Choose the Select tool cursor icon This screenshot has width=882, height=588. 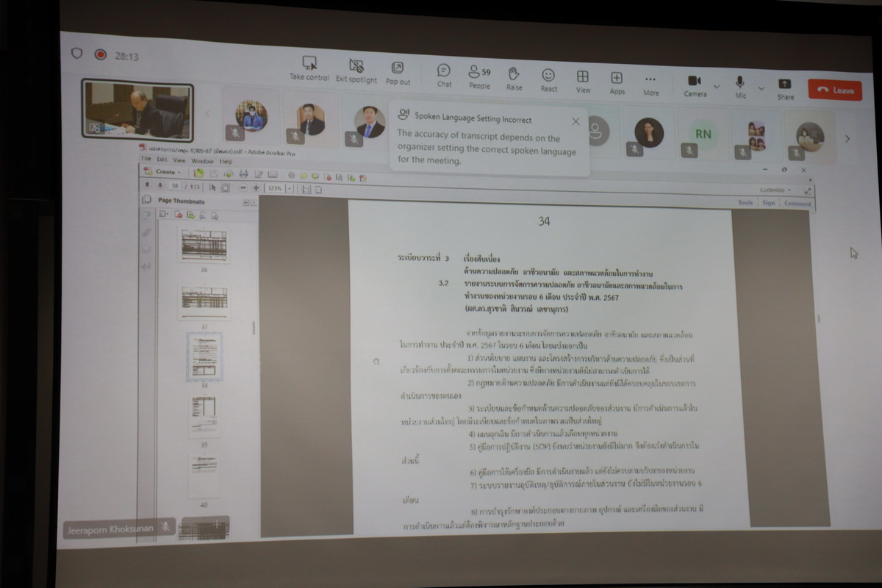(212, 187)
